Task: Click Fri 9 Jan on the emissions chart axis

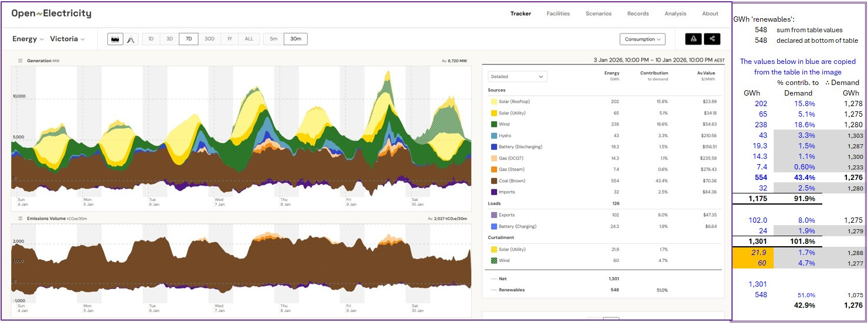Action: click(x=351, y=308)
